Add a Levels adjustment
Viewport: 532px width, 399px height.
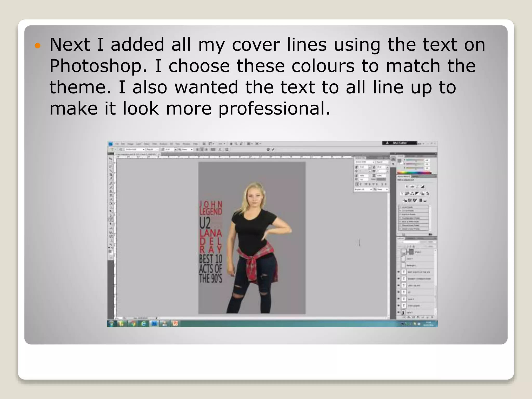(412, 187)
